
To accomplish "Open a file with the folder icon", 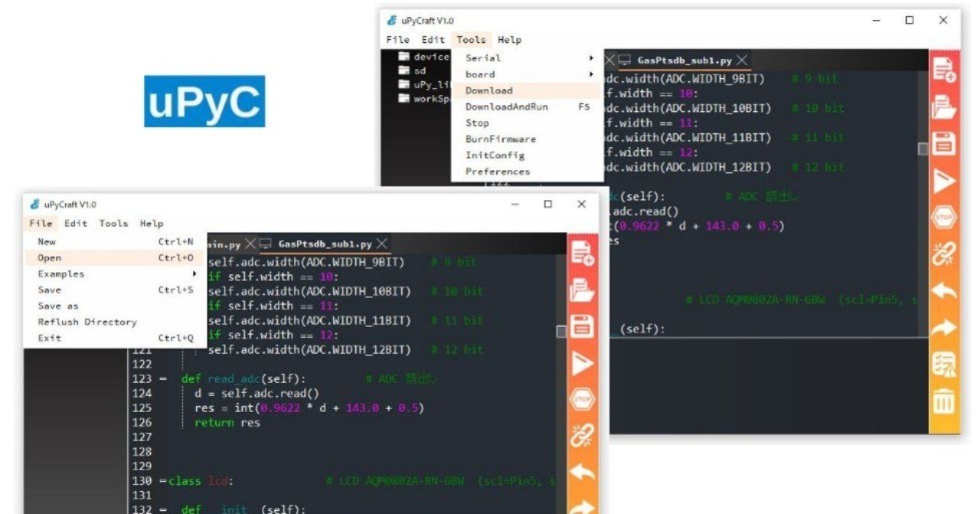I will [x=943, y=105].
